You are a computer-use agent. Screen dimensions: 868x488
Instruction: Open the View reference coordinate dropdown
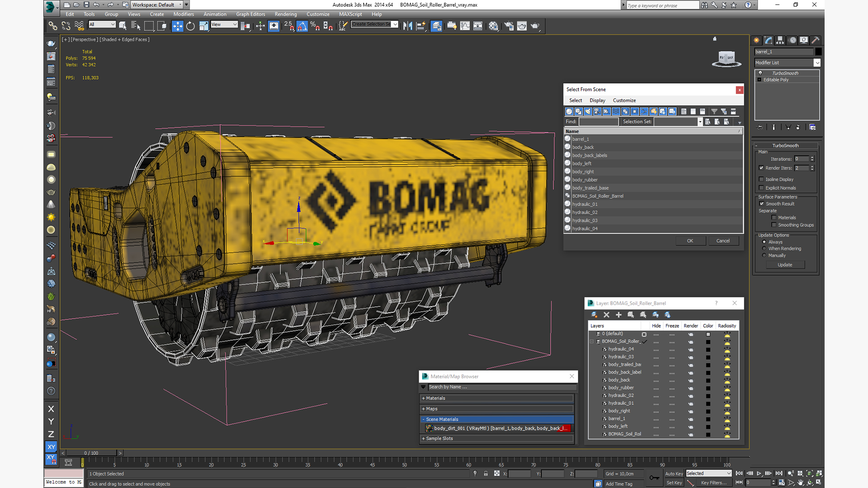click(224, 24)
